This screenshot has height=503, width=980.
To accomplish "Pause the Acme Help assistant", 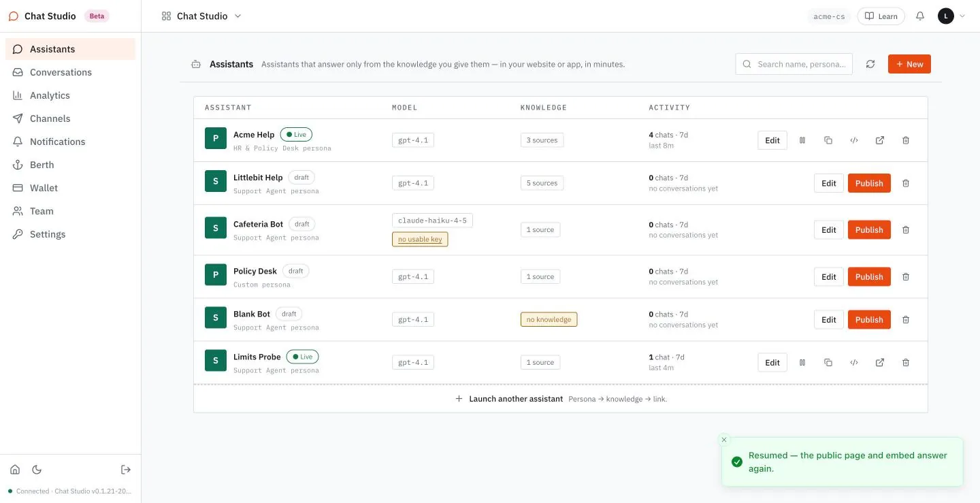I will 802,140.
